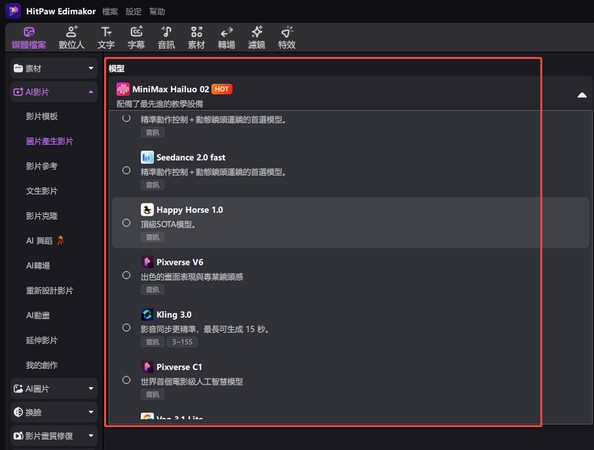Expand the 換臉 face swap section

[x=54, y=412]
